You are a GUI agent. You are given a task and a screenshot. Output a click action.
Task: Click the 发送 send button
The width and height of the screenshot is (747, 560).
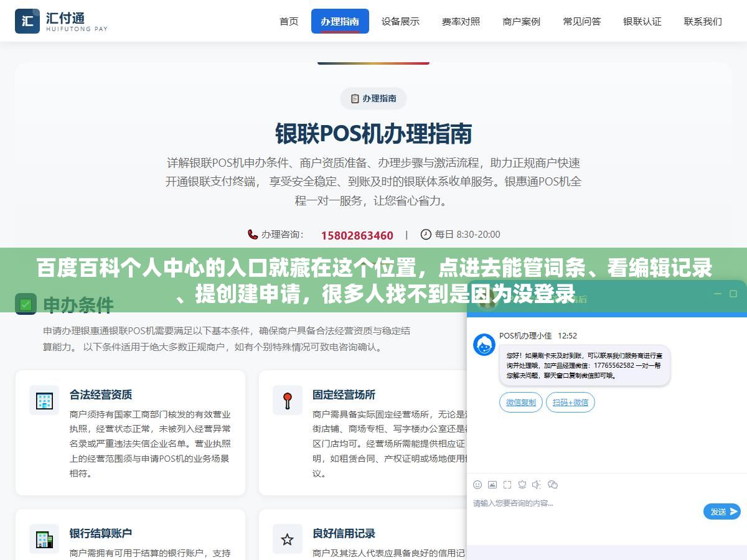722,511
